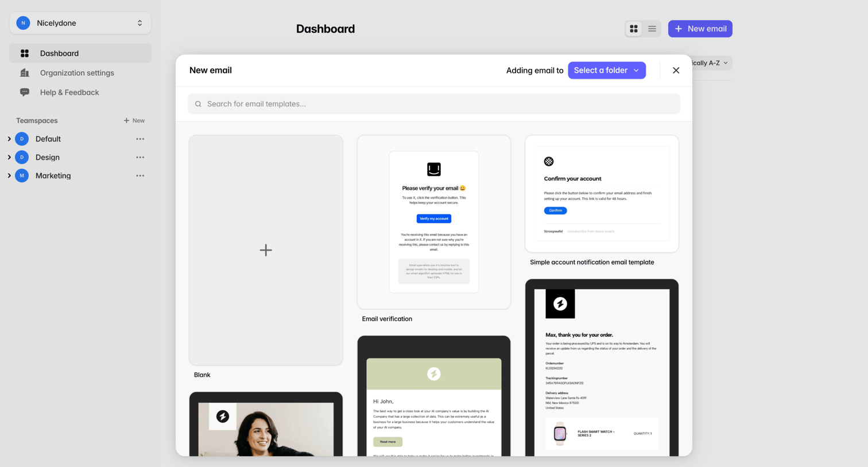Open more options for Design teamspace

(x=140, y=157)
